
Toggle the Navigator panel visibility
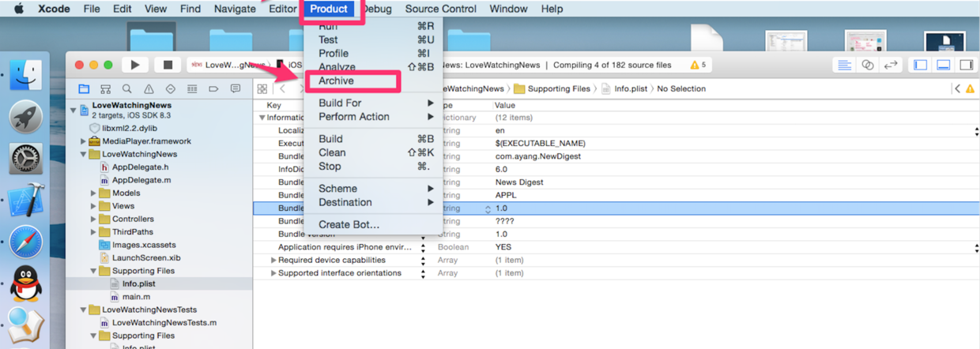921,65
